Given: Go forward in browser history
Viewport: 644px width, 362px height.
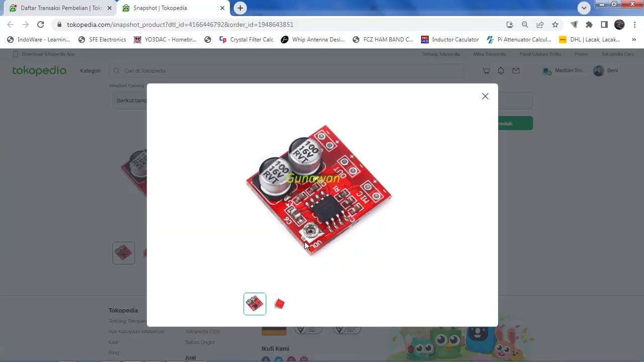Looking at the screenshot, I should pos(26,25).
